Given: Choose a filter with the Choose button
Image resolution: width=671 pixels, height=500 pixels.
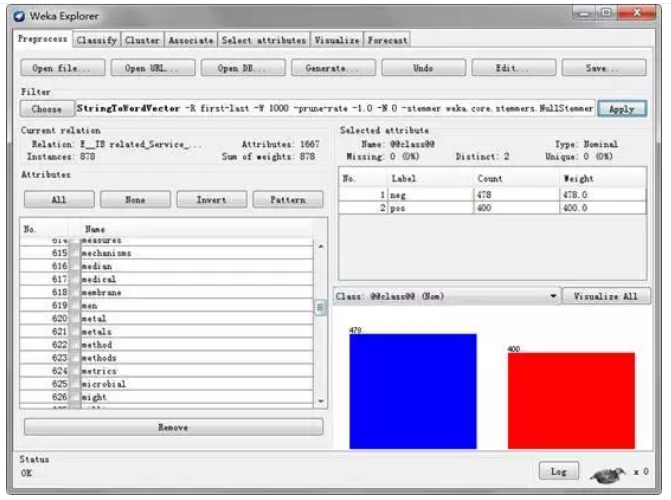Looking at the screenshot, I should tap(47, 109).
